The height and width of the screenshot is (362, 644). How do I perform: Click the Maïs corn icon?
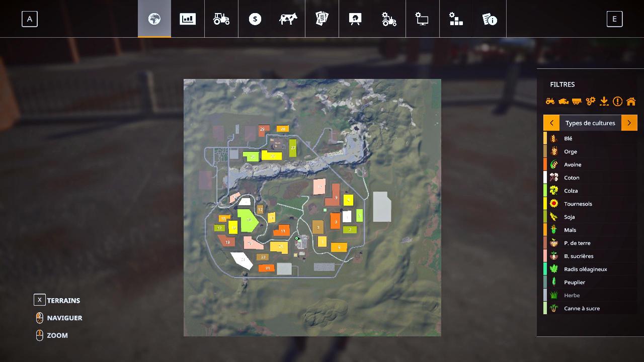pyautogui.click(x=554, y=230)
